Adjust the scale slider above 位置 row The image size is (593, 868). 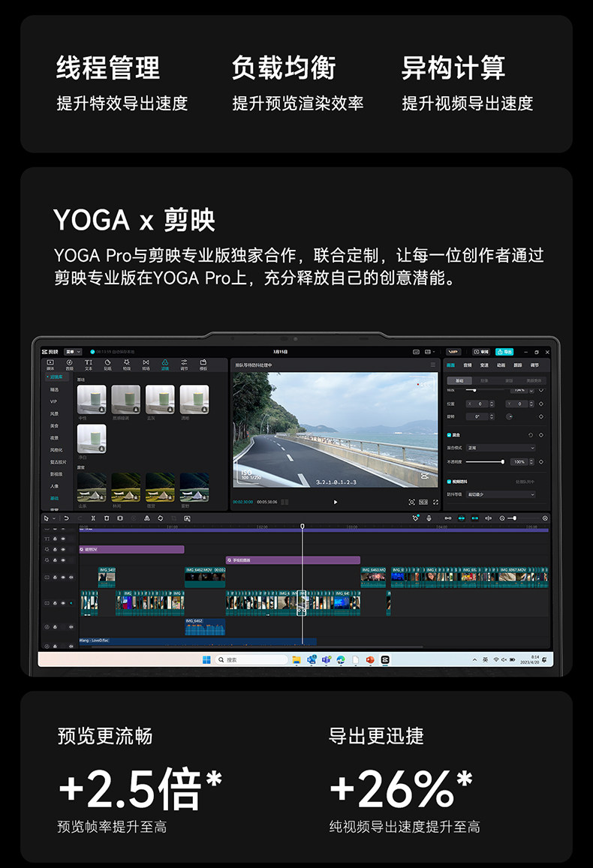484,390
